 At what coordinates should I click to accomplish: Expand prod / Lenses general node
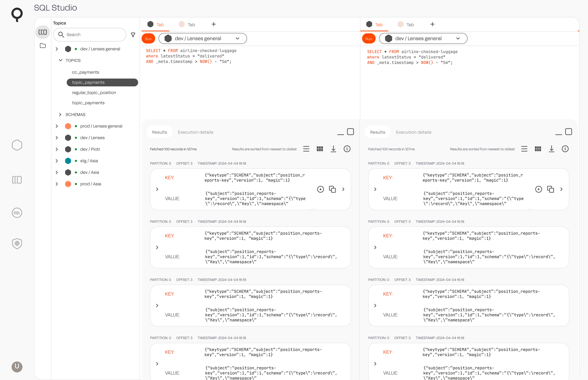(57, 126)
